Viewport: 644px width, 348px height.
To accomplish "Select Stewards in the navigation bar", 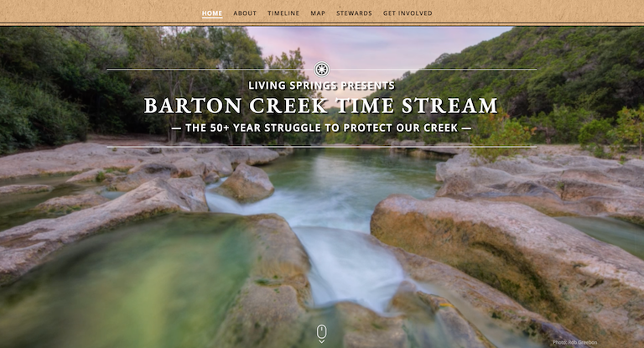I will (354, 13).
